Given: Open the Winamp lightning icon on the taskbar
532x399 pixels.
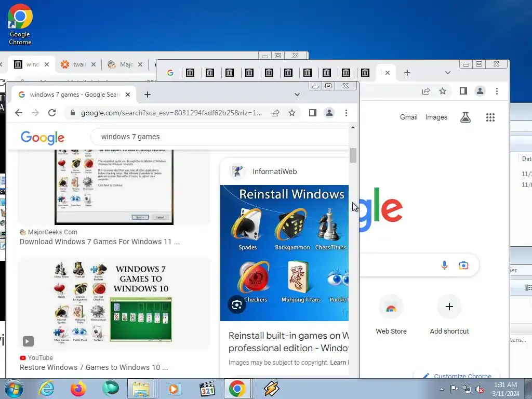Looking at the screenshot, I should pyautogui.click(x=271, y=389).
